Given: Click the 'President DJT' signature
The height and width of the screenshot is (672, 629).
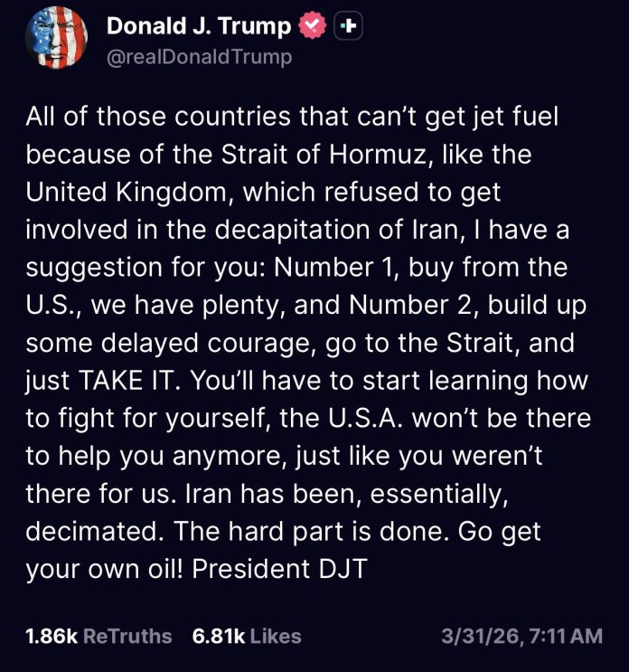Looking at the screenshot, I should [x=279, y=569].
